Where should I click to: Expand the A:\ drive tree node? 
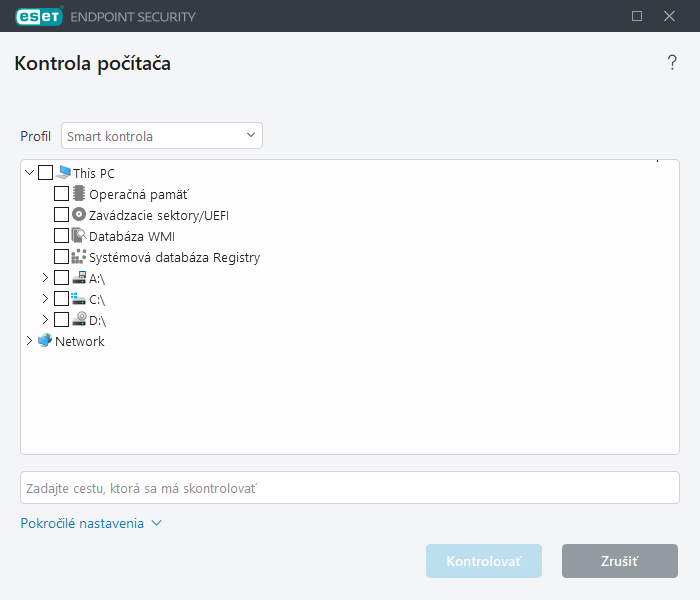(x=45, y=278)
